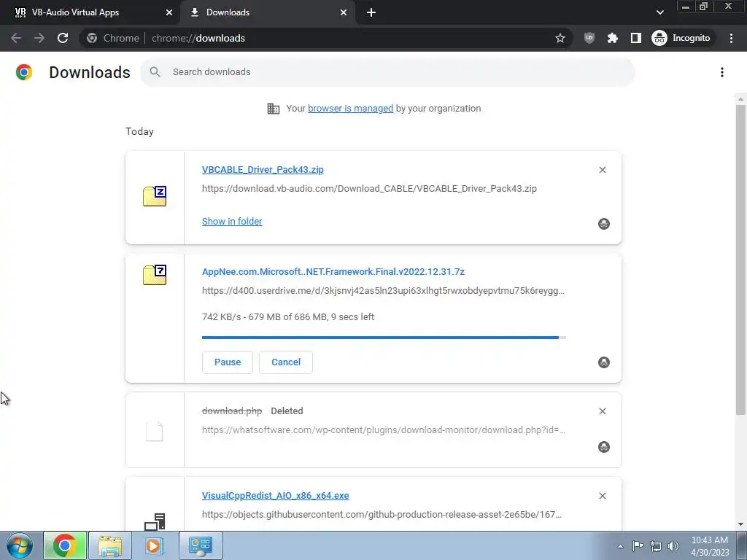Click the Action Center flag icon
Screen dimensions: 747x560
tap(638, 546)
